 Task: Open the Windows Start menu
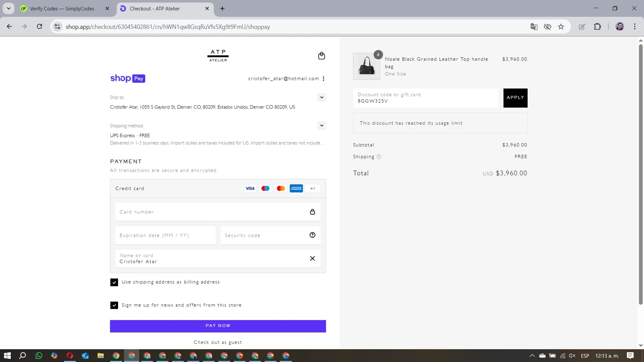(7, 356)
